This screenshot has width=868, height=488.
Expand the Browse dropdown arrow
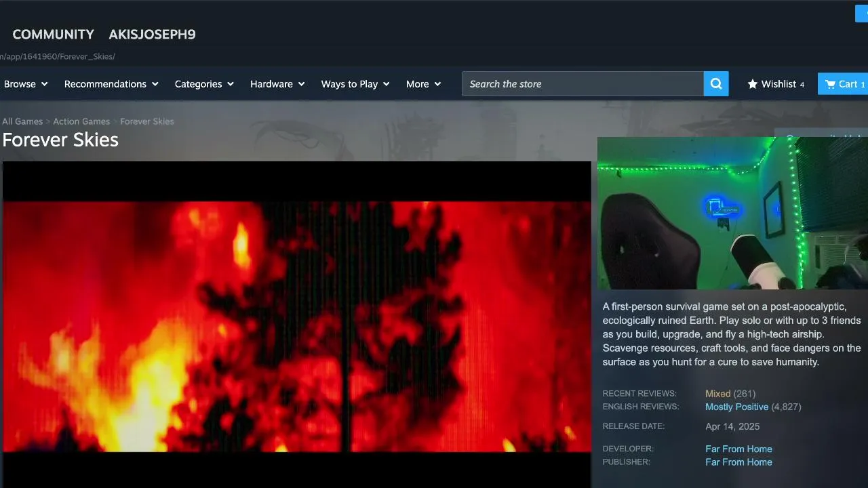click(x=45, y=84)
